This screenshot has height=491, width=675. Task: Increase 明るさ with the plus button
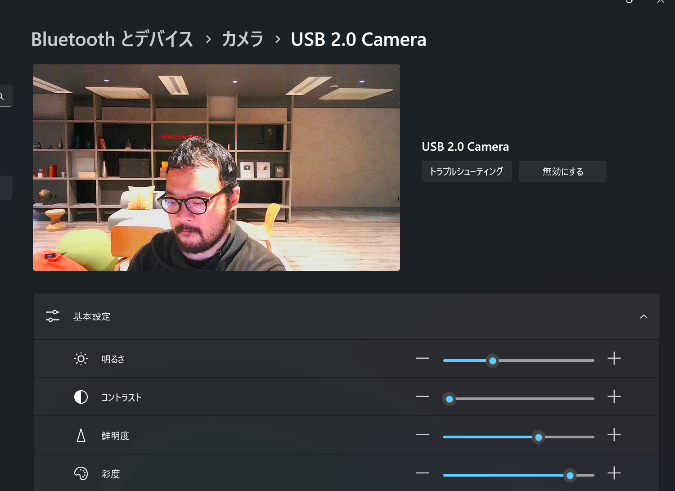pyautogui.click(x=614, y=359)
